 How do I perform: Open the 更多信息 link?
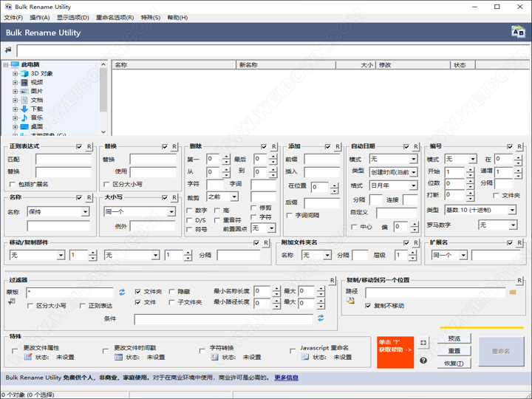287,378
